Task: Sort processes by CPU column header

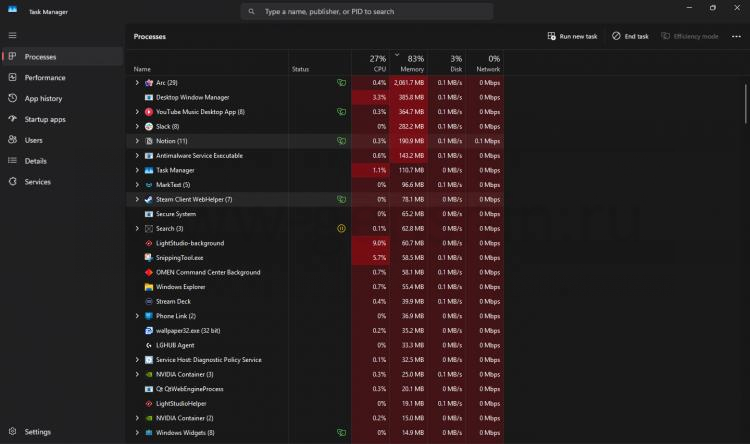Action: click(370, 63)
